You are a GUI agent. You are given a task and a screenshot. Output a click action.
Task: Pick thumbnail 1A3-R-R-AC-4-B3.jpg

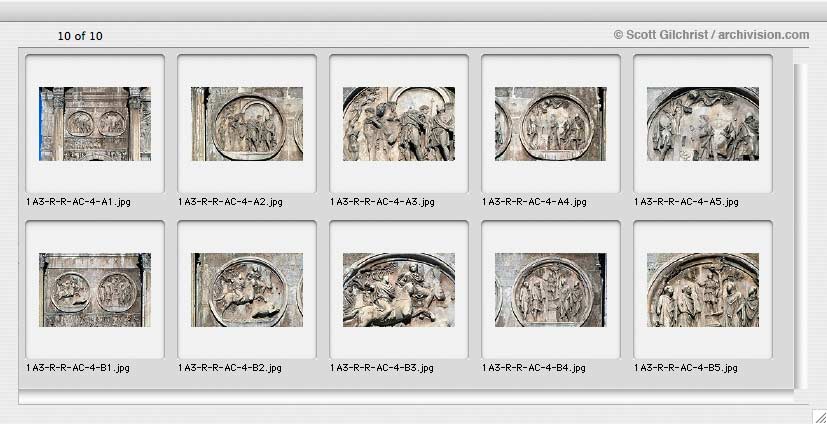399,290
